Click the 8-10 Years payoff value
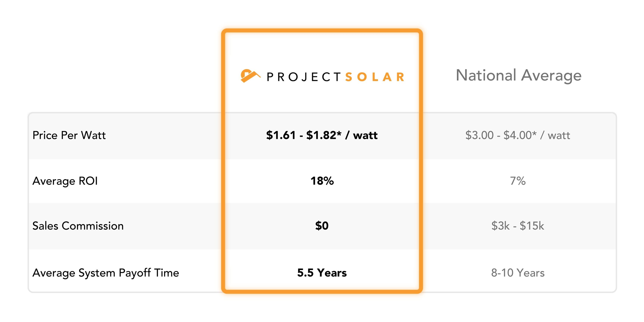The height and width of the screenshot is (322, 644). (518, 273)
